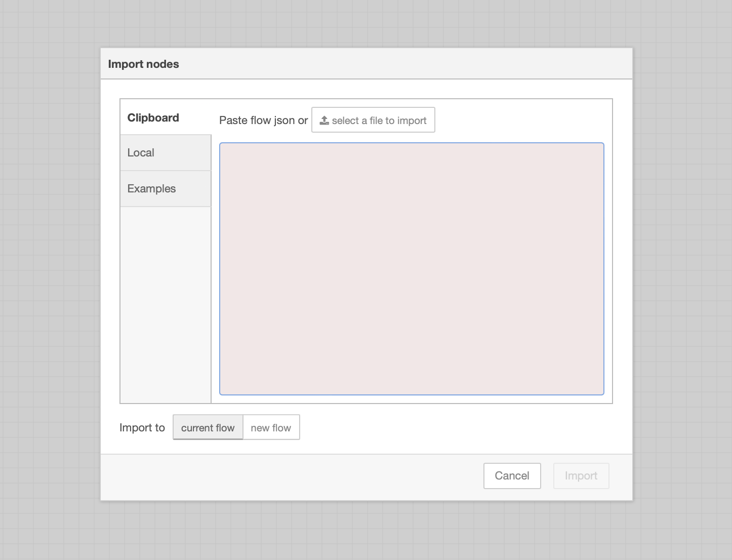
Task: Click the upload icon beside select a file
Action: pos(324,121)
